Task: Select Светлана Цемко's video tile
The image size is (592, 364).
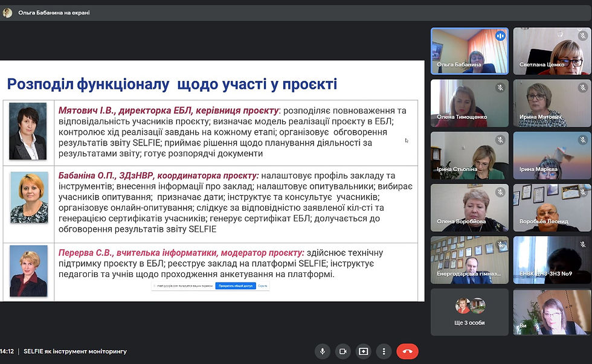Action: 552,51
